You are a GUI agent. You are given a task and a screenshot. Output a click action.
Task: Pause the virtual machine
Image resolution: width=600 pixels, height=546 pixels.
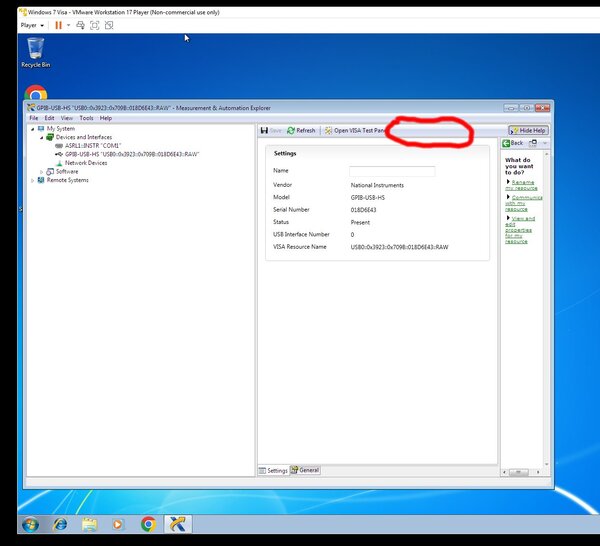point(58,25)
